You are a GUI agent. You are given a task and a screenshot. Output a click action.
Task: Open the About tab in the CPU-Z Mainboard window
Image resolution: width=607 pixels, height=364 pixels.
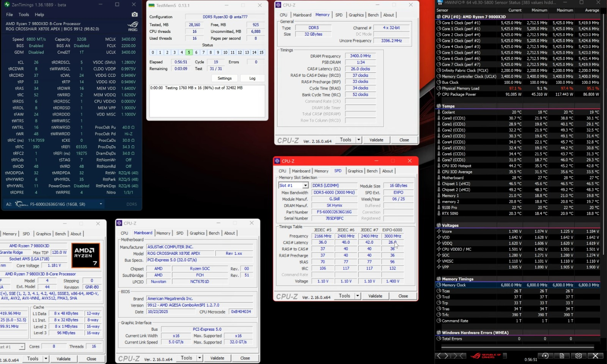230,233
